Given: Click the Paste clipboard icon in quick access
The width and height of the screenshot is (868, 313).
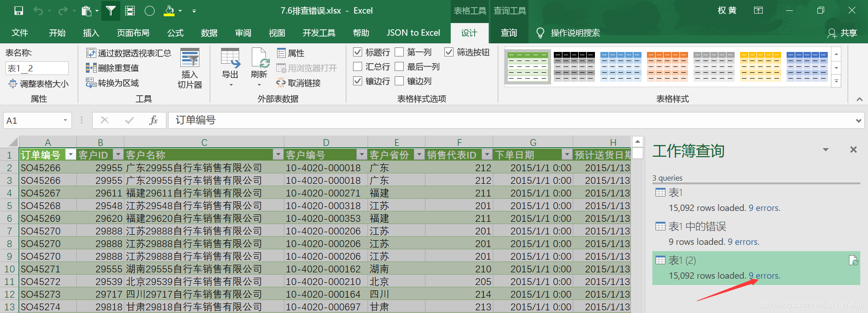Looking at the screenshot, I should pos(86,11).
